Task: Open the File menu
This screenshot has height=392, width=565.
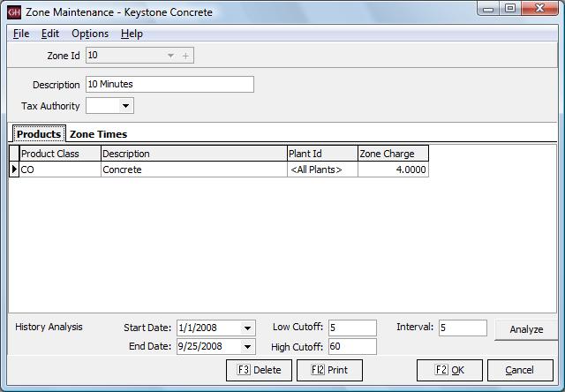Action: [x=21, y=34]
